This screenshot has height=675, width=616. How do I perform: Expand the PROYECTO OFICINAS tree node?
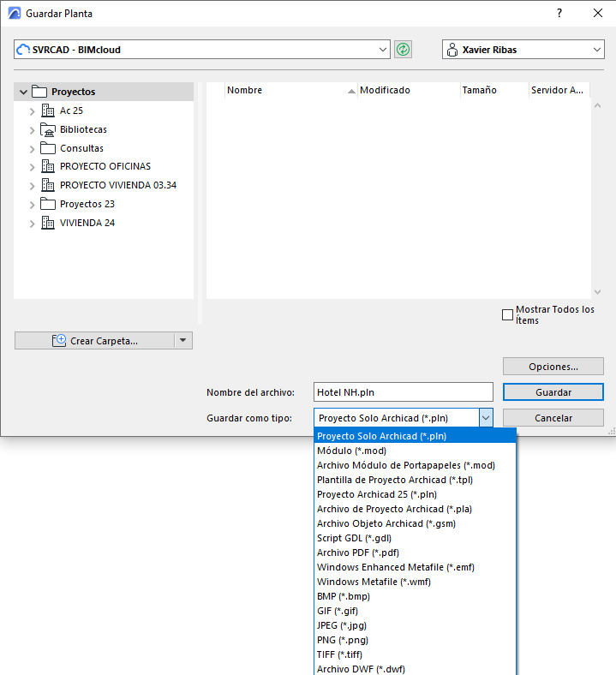tap(32, 167)
